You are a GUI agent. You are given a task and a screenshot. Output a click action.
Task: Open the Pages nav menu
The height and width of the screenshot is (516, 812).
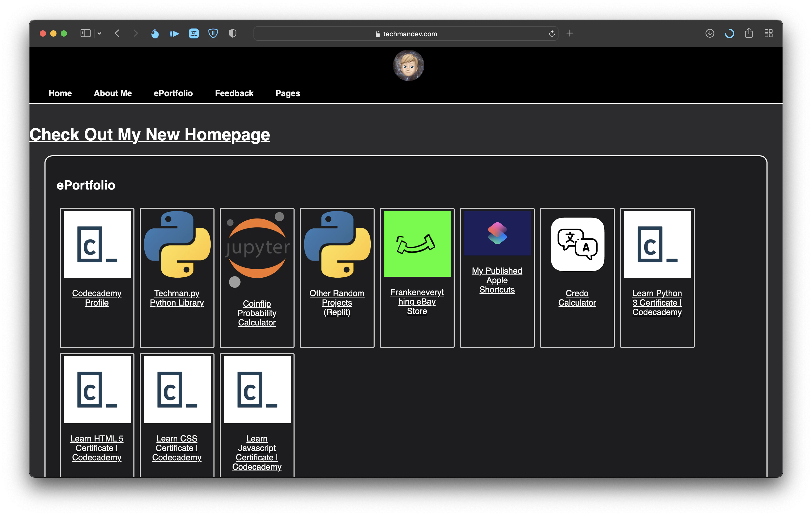288,93
